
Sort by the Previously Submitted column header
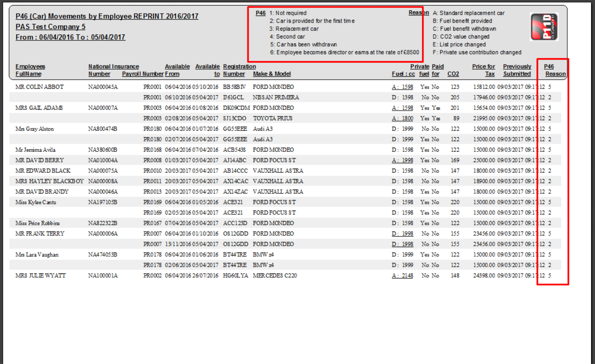coord(517,70)
